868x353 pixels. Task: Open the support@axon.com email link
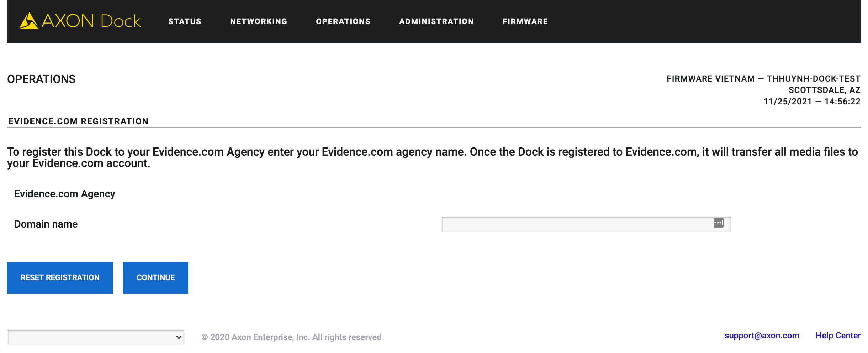click(x=762, y=336)
